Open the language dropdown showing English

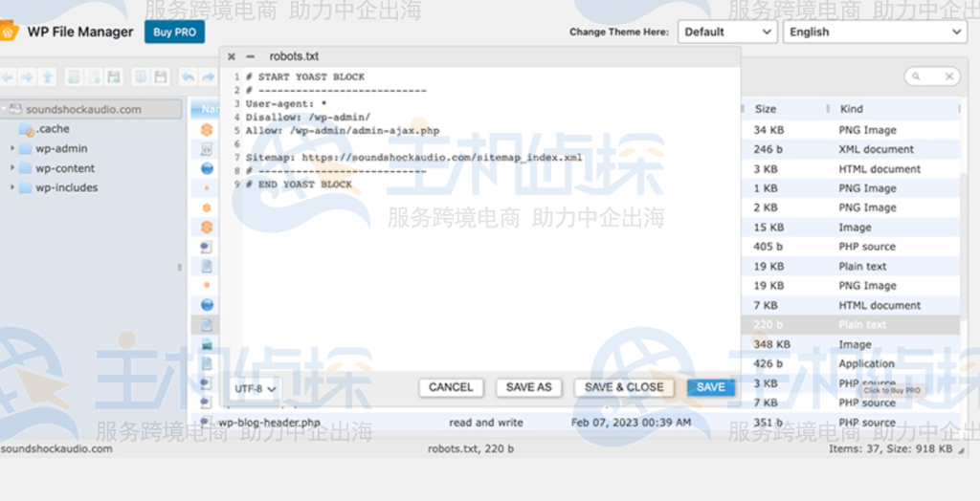(875, 32)
